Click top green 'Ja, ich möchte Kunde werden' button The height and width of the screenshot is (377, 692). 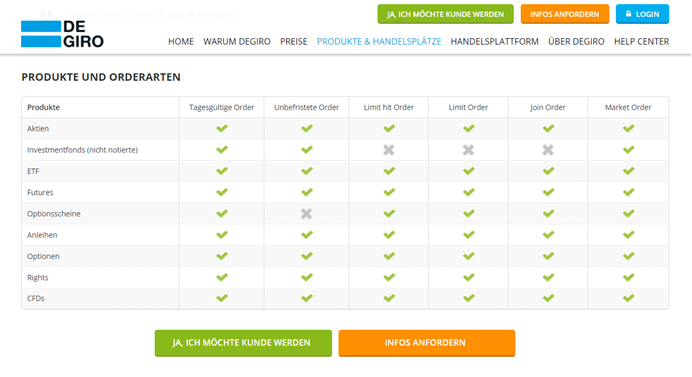[x=445, y=14]
